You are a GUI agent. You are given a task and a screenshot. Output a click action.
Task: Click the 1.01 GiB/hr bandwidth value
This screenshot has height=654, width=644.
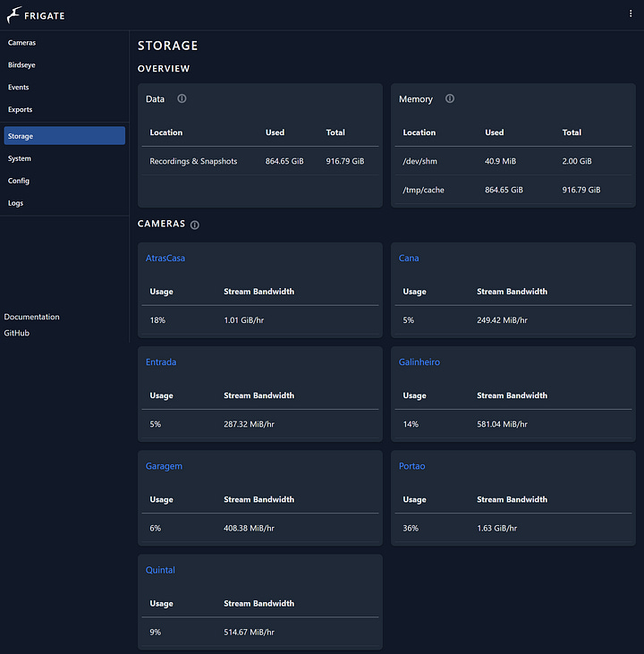[244, 320]
